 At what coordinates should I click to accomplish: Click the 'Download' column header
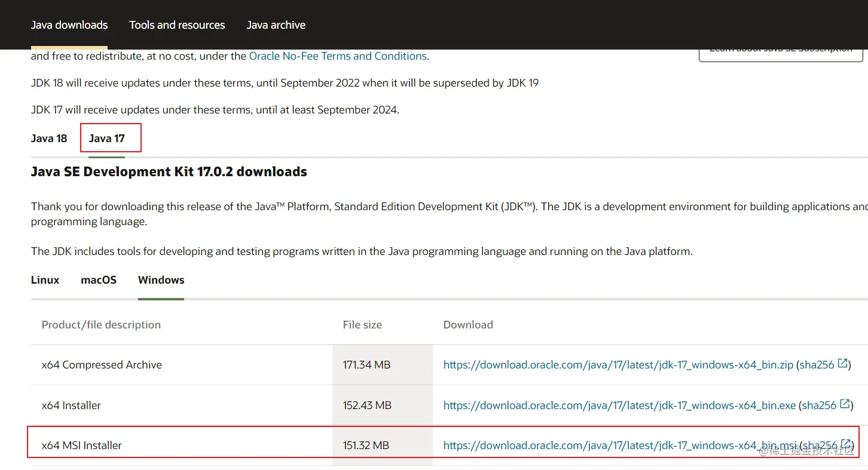click(x=468, y=325)
